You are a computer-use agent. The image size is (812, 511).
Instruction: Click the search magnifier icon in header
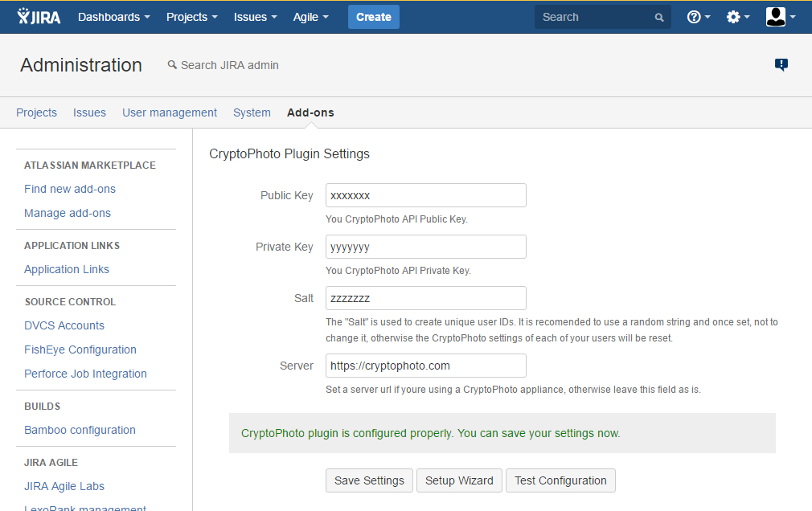[x=658, y=18]
